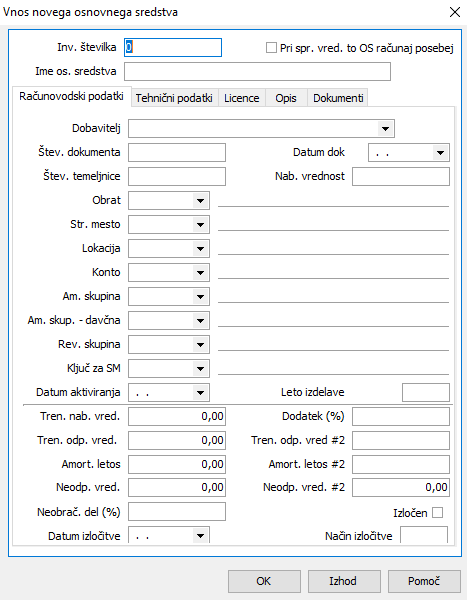Select the Dokumenti tab
The image size is (467, 600).
coord(338,98)
